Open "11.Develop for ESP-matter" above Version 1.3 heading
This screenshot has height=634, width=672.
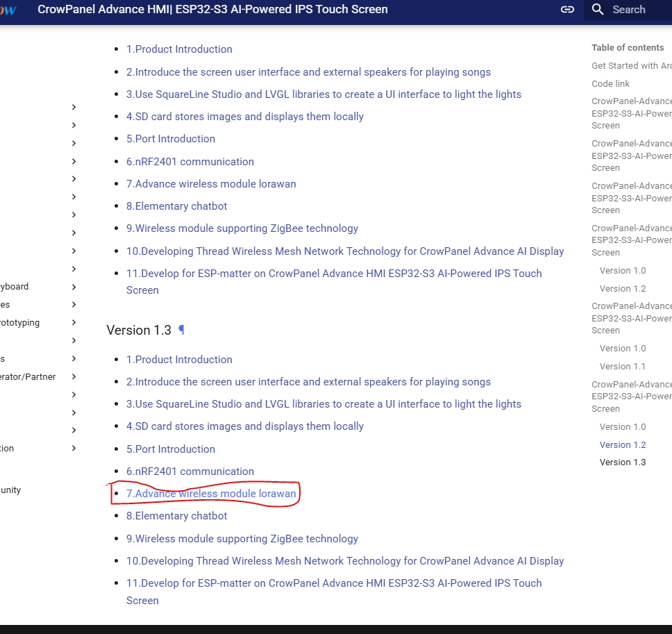(x=334, y=274)
